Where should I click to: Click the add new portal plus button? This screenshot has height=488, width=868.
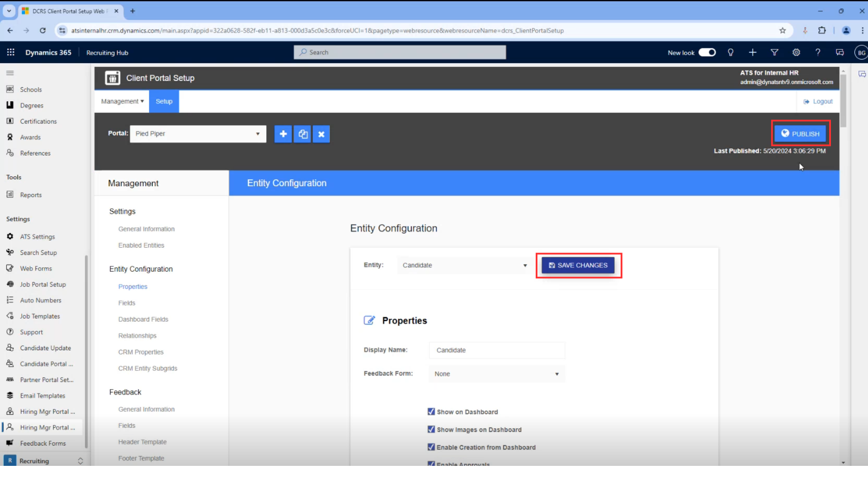click(283, 134)
